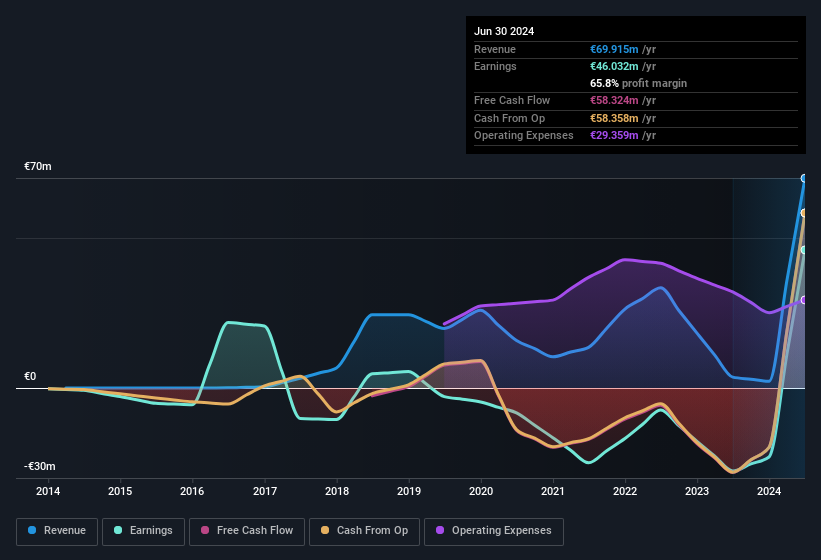This screenshot has height=560, width=821.
Task: Toggle the Revenue legend button
Action: tap(57, 531)
